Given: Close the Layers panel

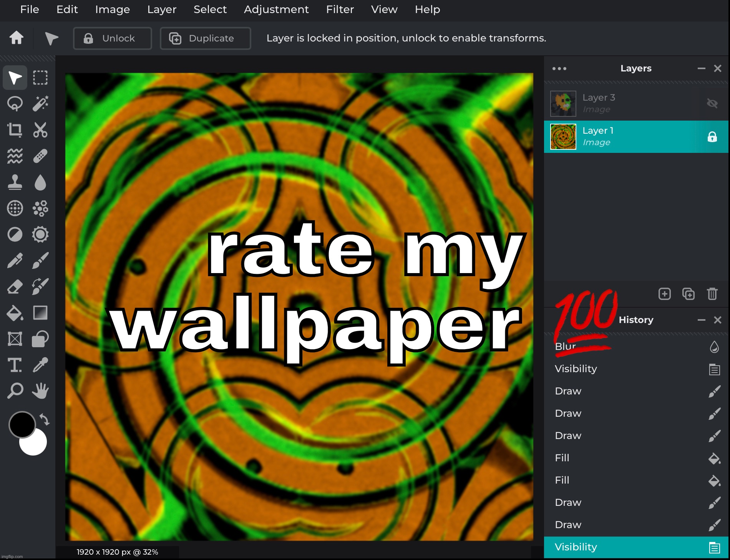Looking at the screenshot, I should tap(718, 68).
